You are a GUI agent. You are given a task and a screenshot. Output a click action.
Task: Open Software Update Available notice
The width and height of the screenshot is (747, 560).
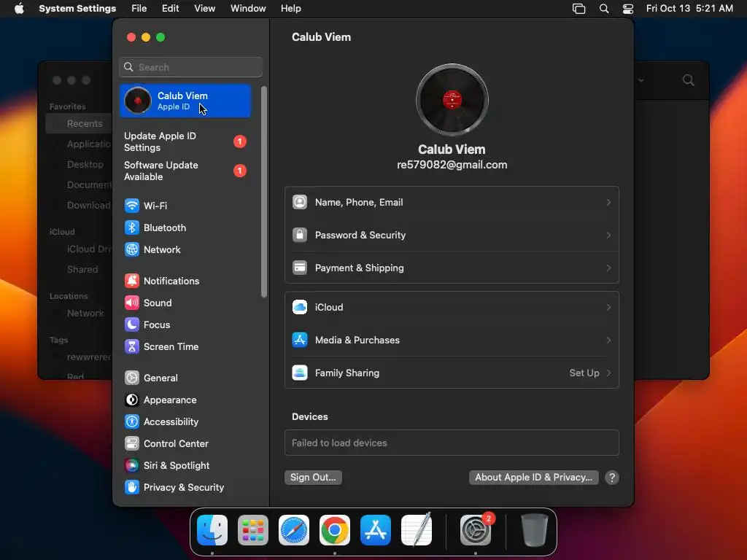[x=185, y=171]
